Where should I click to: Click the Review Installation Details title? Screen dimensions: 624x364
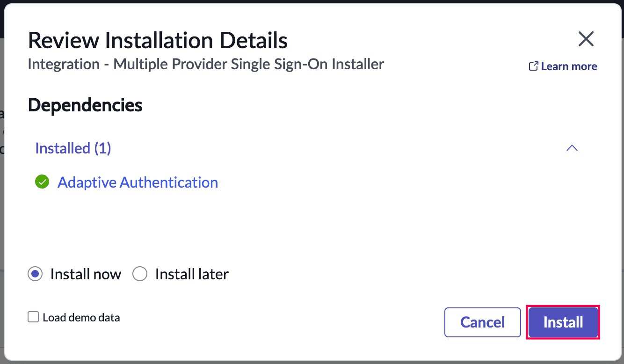point(158,41)
